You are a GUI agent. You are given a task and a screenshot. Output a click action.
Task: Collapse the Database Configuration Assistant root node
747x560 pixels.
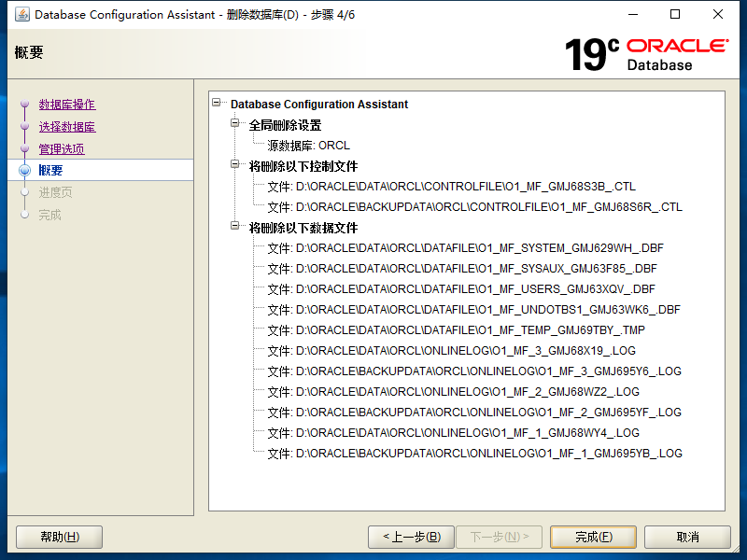coord(216,105)
